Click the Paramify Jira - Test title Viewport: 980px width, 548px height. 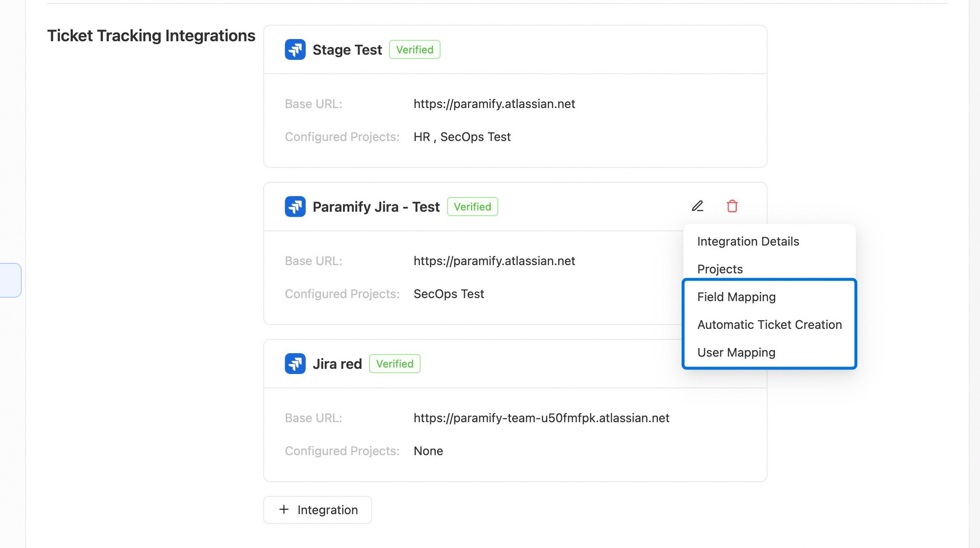click(x=376, y=207)
